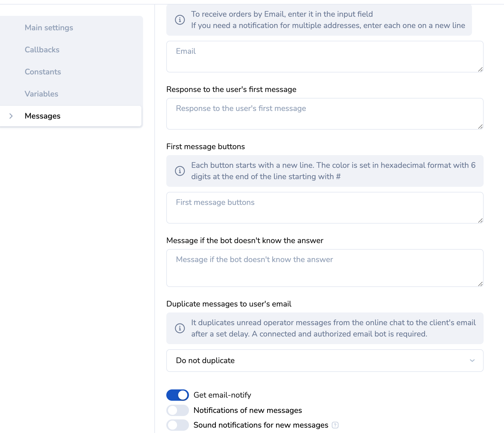
Task: Click dropdown arrow in duplicate messages select
Action: tap(472, 361)
